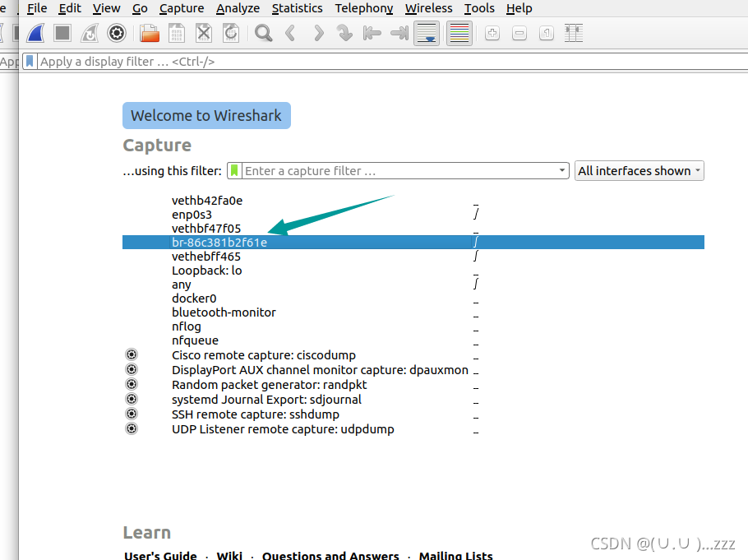This screenshot has width=748, height=560.
Task: Click display filter bookmark icon
Action: [x=30, y=62]
